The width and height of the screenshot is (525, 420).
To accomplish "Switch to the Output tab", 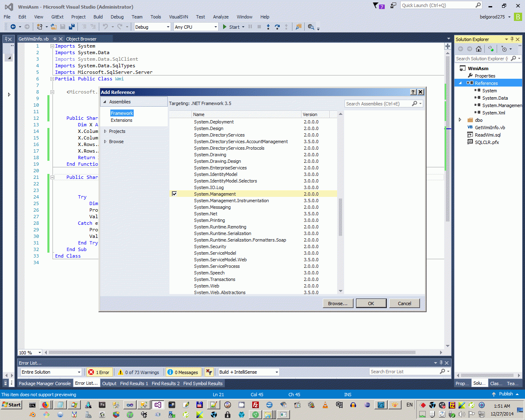I will [109, 383].
